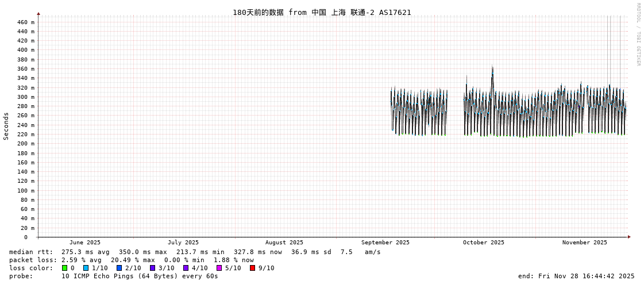This screenshot has width=644, height=284.
Task: Click the purple 3/10 loss swatch
Action: (x=153, y=268)
